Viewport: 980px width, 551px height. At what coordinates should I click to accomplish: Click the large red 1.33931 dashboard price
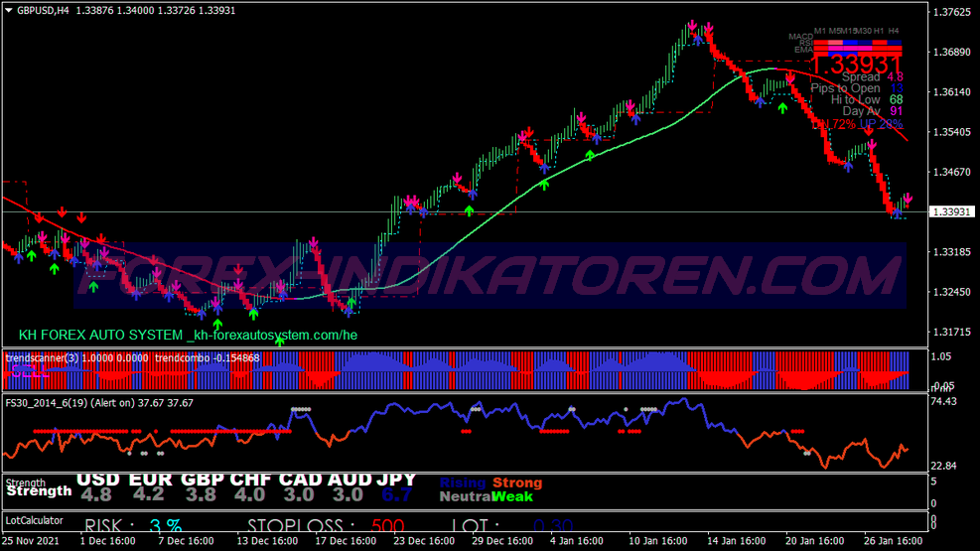pos(857,64)
